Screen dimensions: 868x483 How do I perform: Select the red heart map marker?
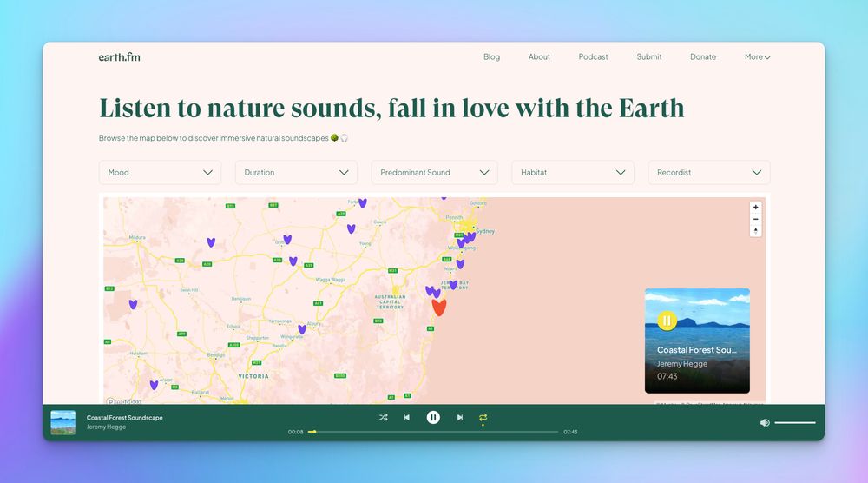(438, 307)
